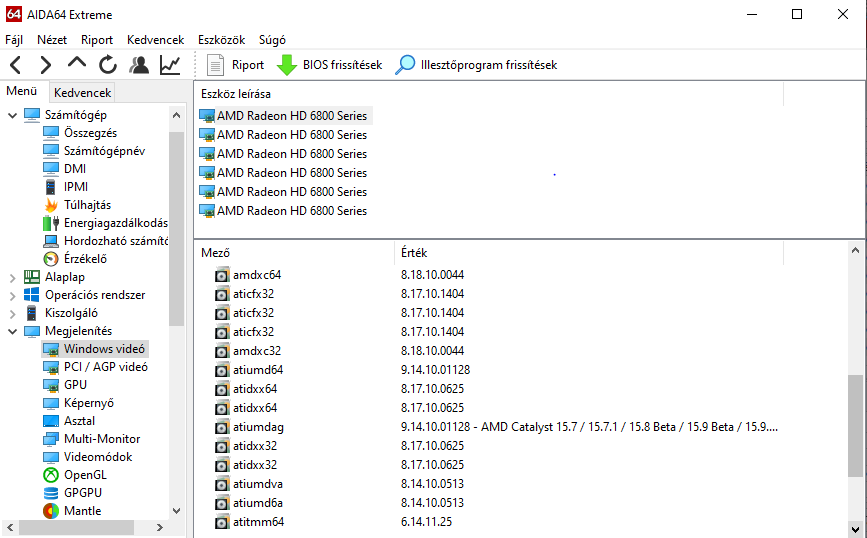Viewport: 867px width, 538px height.
Task: Click the tree horizontal scrollbar right arrow
Action: [160, 527]
